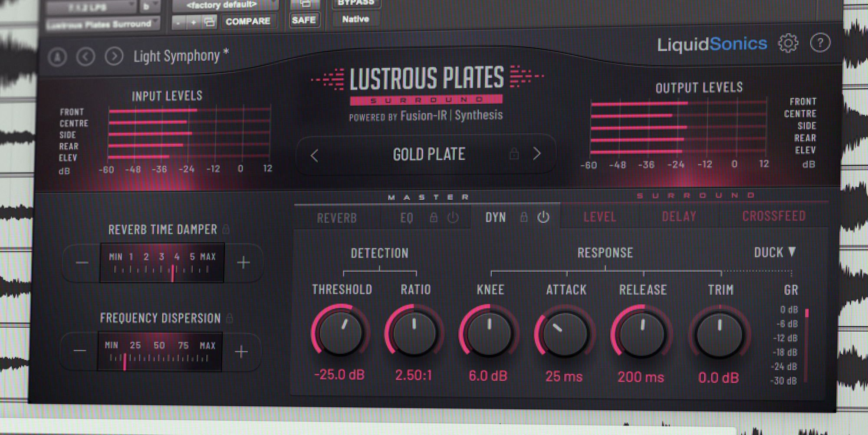The image size is (868, 435).
Task: Go to next preset arrow beside Light Symphony
Action: point(114,56)
